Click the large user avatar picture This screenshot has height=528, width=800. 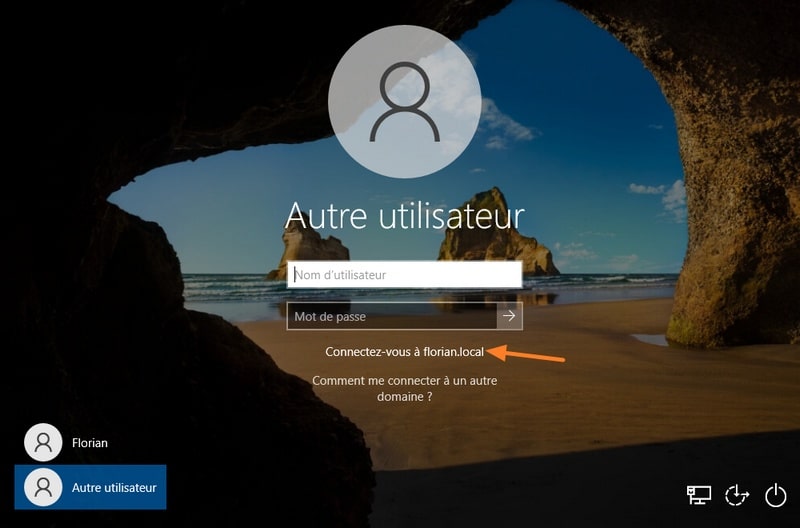tap(405, 102)
